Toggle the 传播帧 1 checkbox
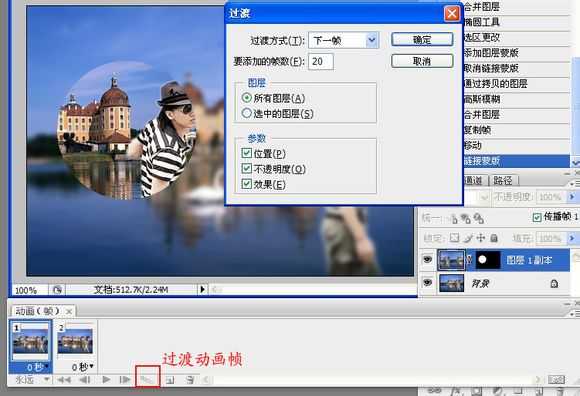The image size is (580, 396). tap(537, 217)
